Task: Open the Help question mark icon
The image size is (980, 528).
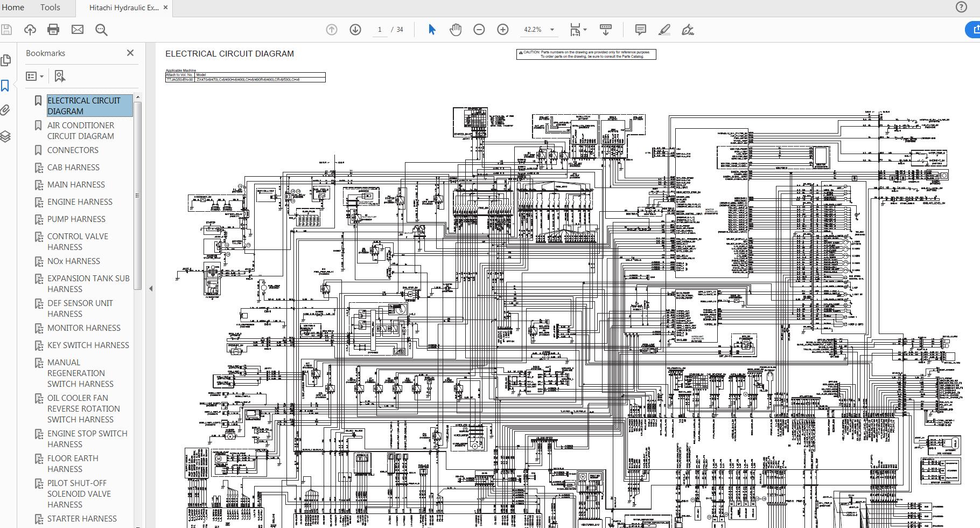Action: (961, 7)
